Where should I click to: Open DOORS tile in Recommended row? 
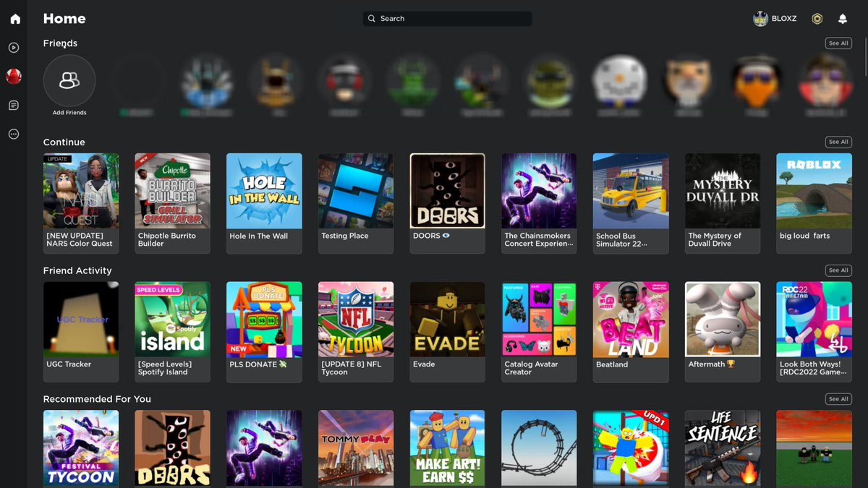pos(172,448)
